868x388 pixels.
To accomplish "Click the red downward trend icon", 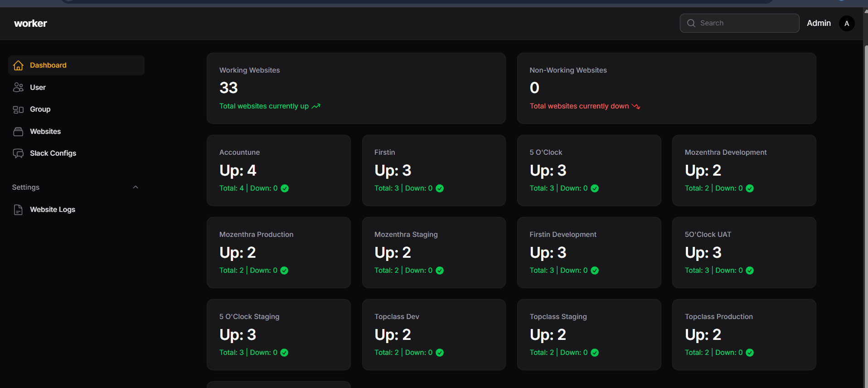I will coord(636,106).
